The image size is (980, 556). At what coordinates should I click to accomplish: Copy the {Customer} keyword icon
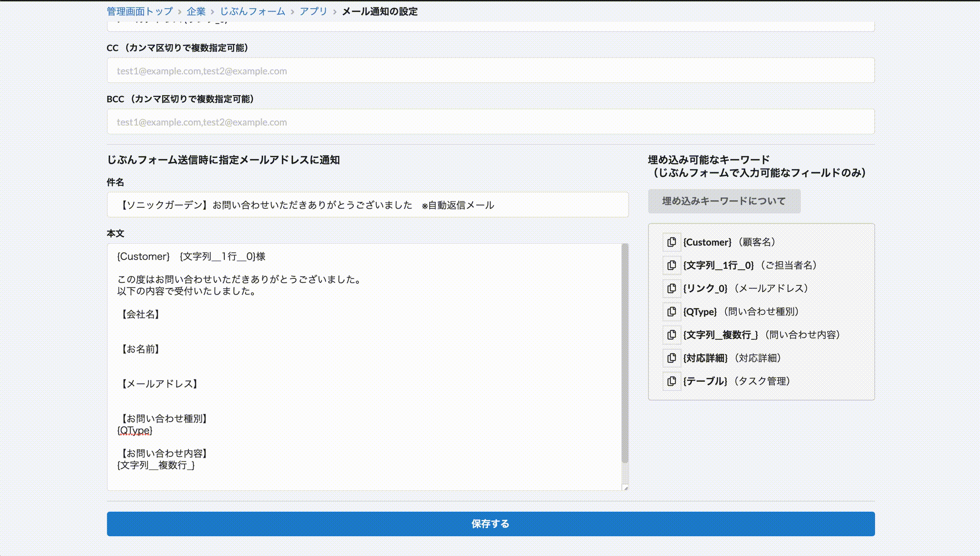[x=671, y=242]
